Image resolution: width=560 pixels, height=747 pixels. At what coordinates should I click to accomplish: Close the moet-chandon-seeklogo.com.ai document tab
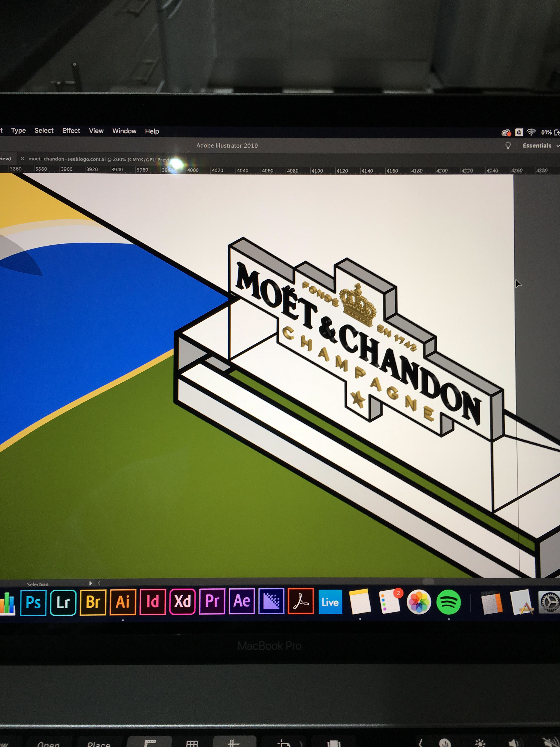tap(22, 158)
